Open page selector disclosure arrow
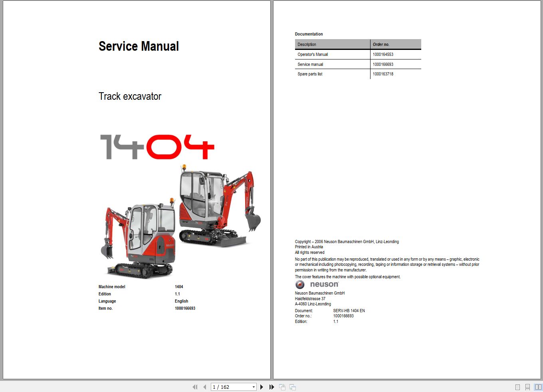This screenshot has height=392, width=543. 253,387
